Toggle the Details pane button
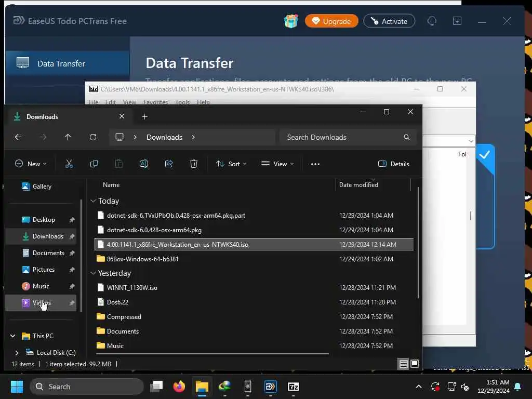The height and width of the screenshot is (399, 532). (394, 164)
